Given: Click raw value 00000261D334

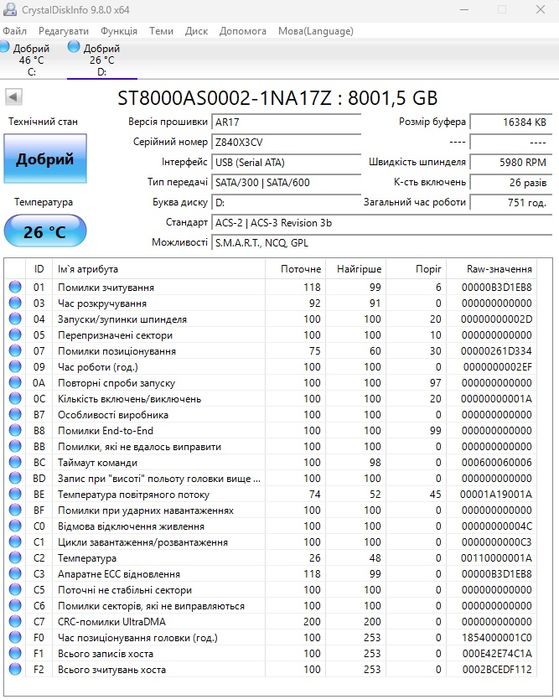Looking at the screenshot, I should point(496,351).
